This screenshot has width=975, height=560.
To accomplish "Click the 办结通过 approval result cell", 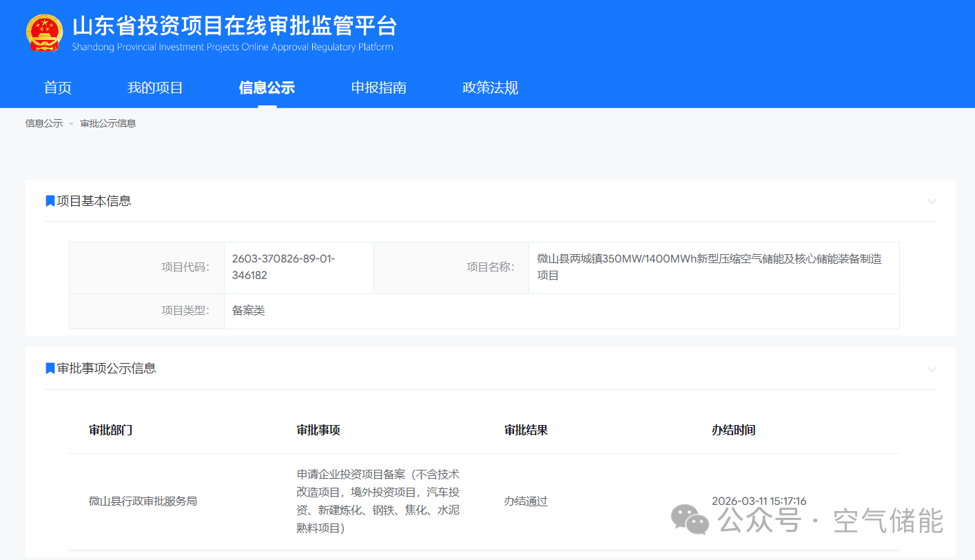I will click(526, 501).
